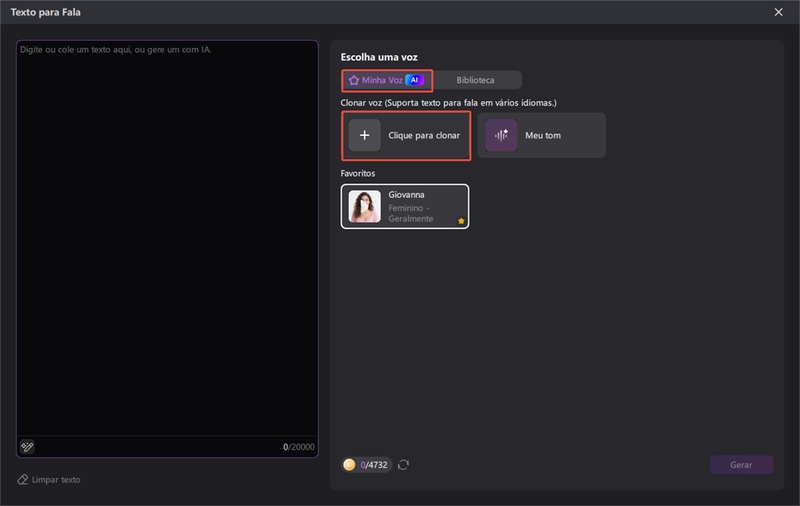Switch to the Biblioteca tab

pos(475,80)
